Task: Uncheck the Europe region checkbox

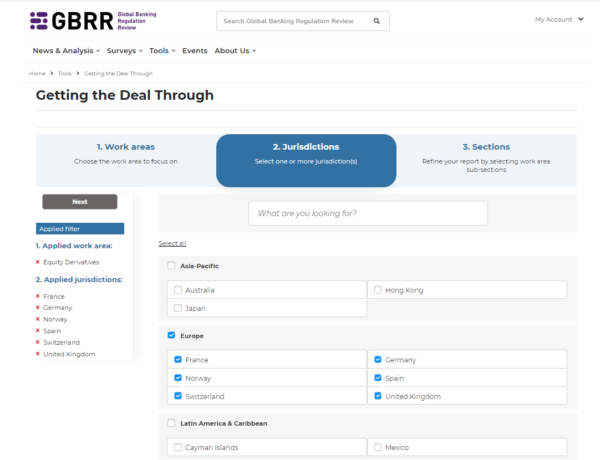Action: click(171, 335)
